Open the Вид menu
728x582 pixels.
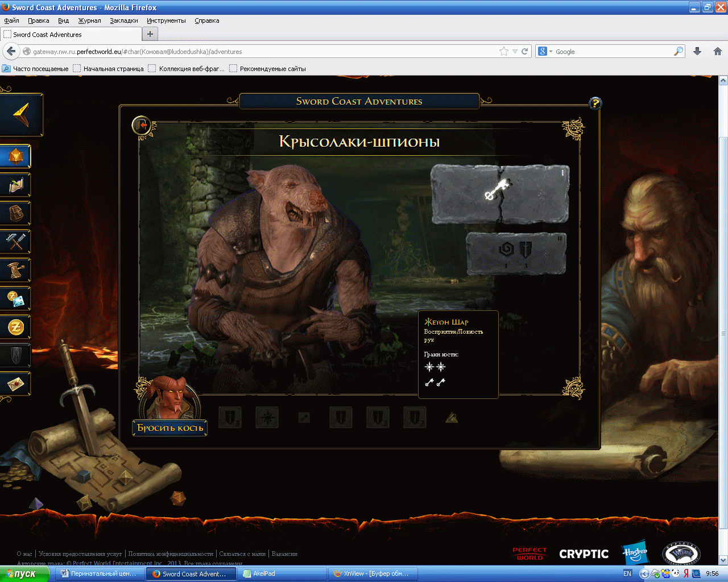point(63,20)
